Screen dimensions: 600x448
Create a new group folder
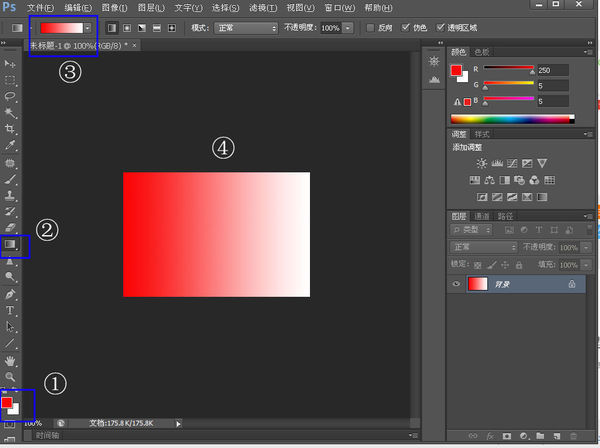point(540,436)
